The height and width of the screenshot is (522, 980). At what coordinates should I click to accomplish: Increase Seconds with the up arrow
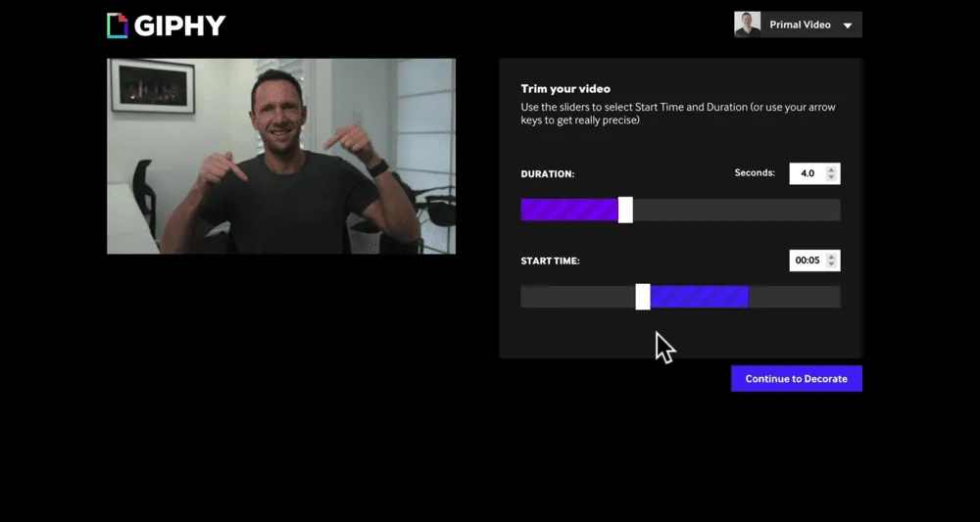pos(831,169)
